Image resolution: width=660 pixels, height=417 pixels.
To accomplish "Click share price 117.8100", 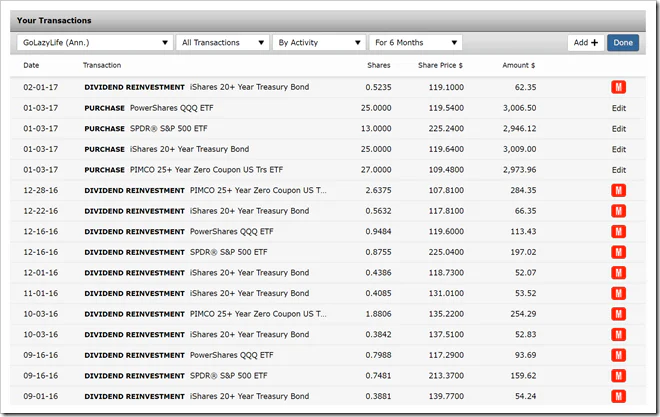I will point(446,211).
